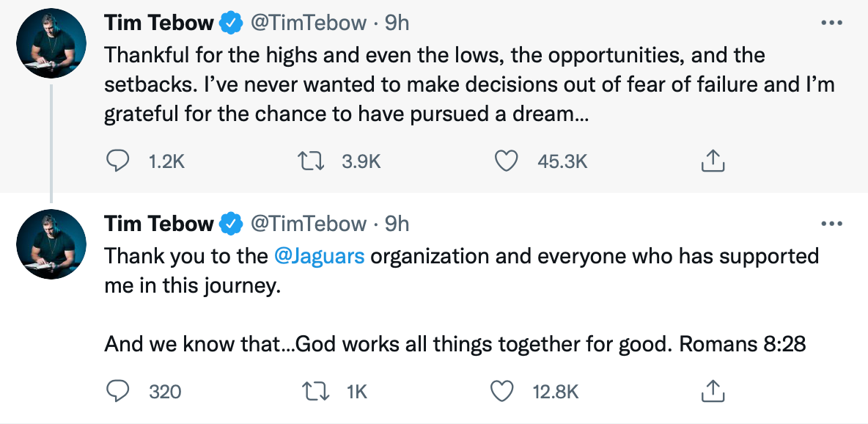This screenshot has width=868, height=424.
Task: Reply to the tweet thanking the Jaguars
Action: click(x=119, y=392)
